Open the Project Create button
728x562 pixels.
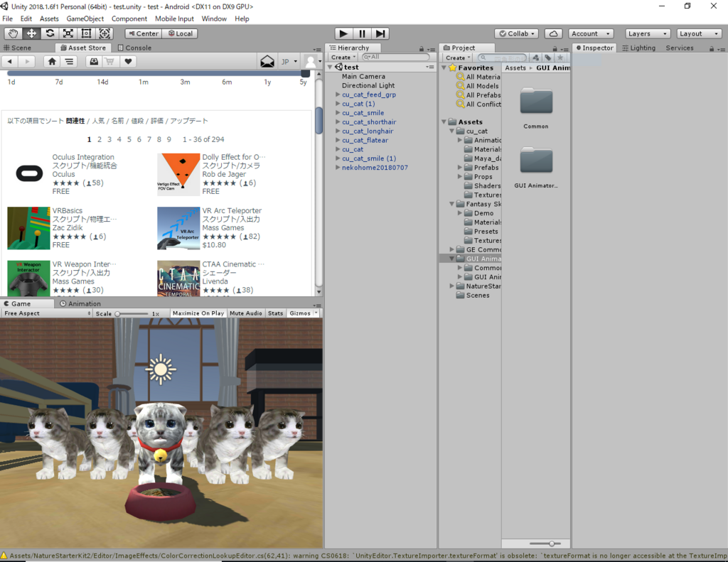click(458, 58)
